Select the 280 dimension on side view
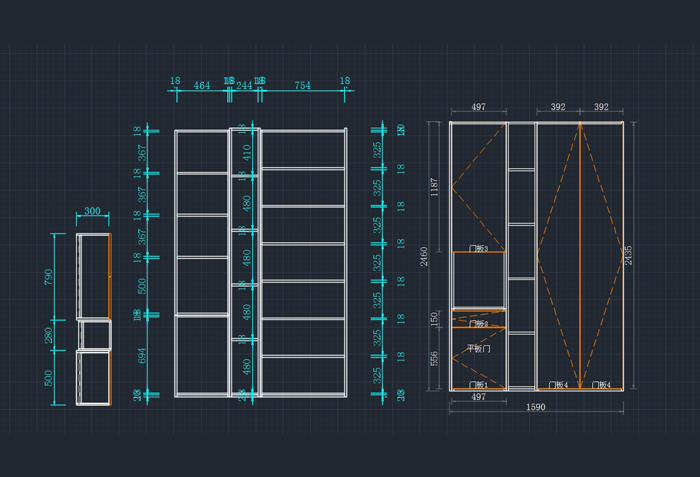Screen dimensions: 700x477 (x=48, y=335)
